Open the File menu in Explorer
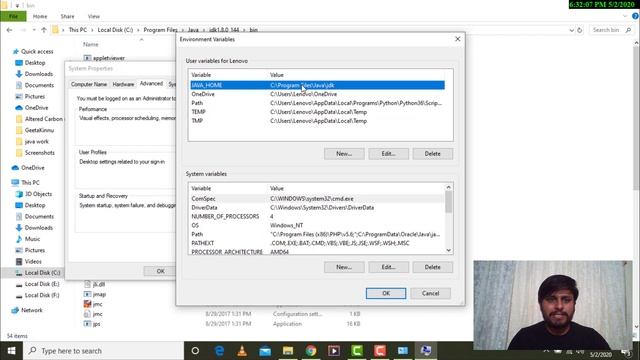Viewport: 640px width, 360px height. coord(13,16)
